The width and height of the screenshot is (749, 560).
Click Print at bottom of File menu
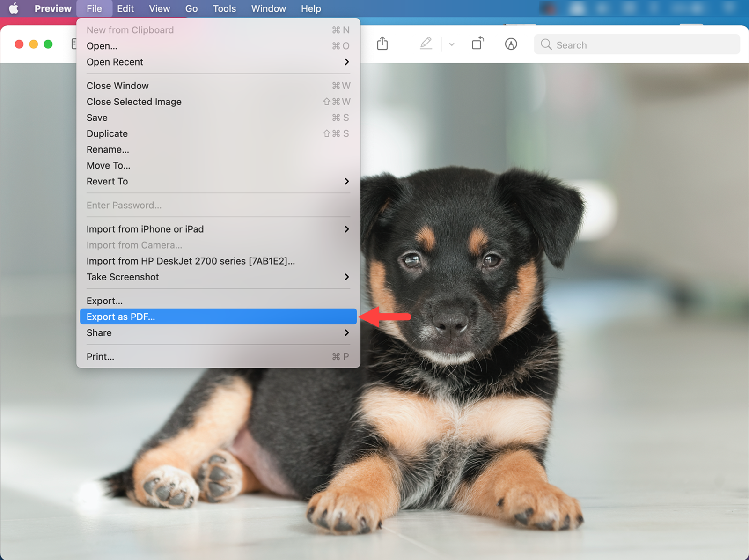[101, 356]
